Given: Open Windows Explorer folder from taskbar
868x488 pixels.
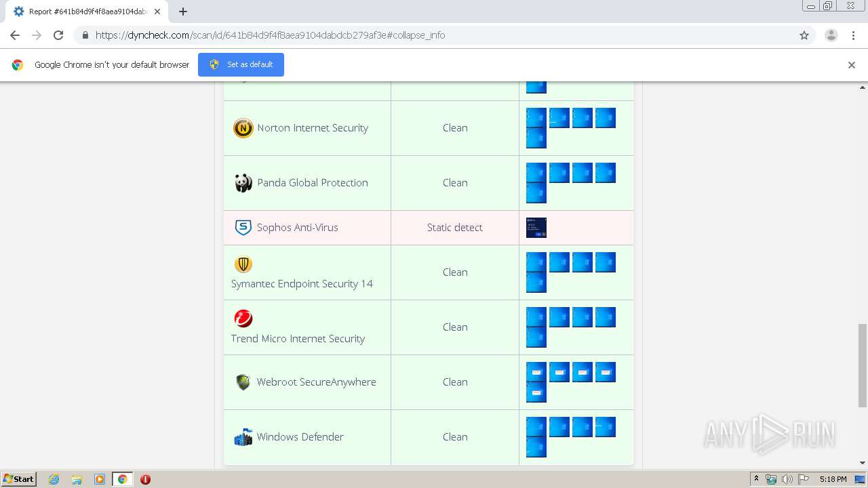Looking at the screenshot, I should point(77,479).
